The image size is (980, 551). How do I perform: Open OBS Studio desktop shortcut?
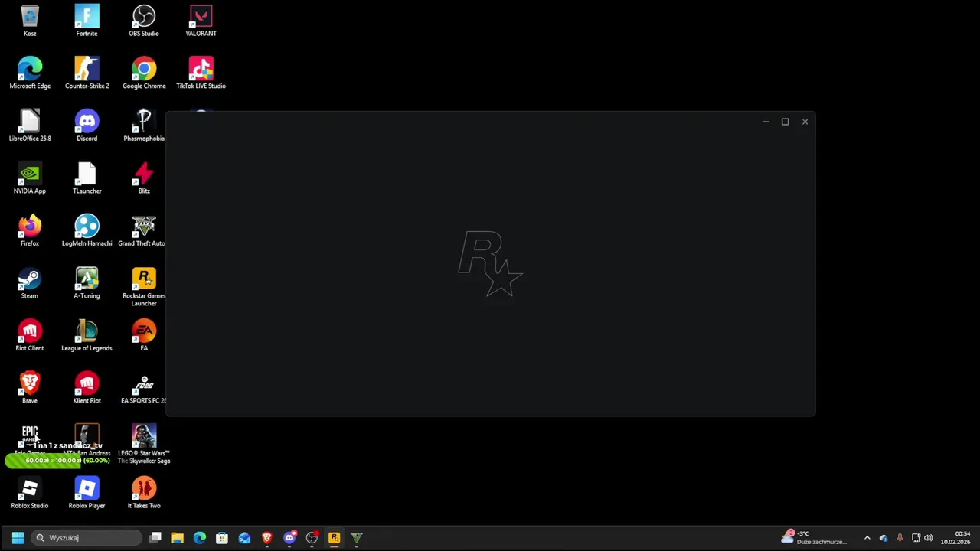click(x=144, y=21)
